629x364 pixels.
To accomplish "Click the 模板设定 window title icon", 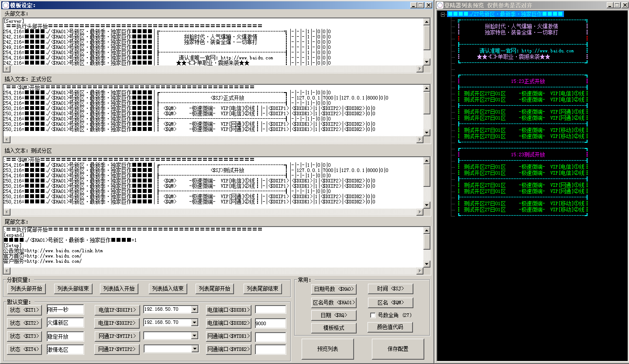I will pyautogui.click(x=5, y=5).
